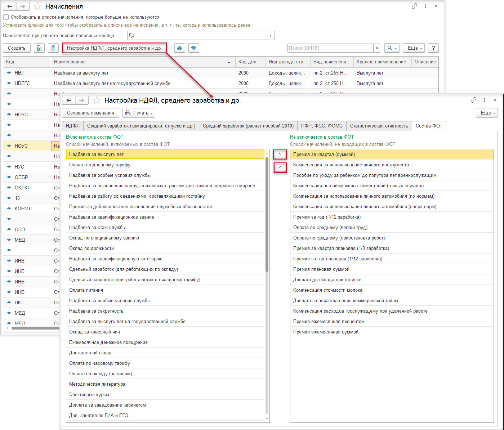Select Премия за квартал (суммой) in excluded list

[x=392, y=154]
